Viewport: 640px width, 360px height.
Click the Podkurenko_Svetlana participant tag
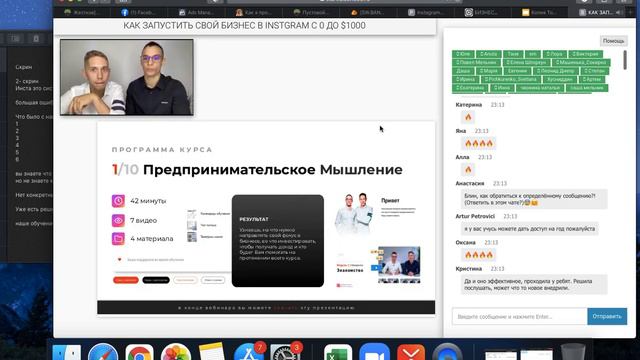point(510,79)
